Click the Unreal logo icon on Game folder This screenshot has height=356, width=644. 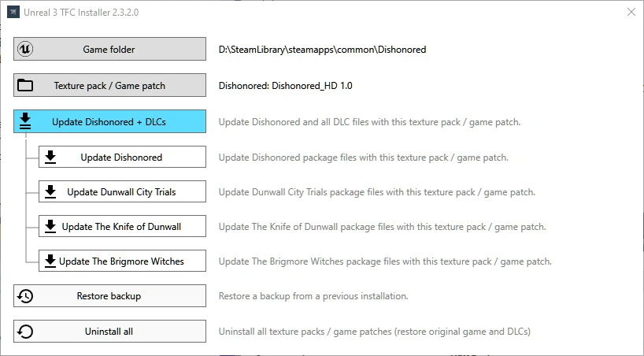25,50
